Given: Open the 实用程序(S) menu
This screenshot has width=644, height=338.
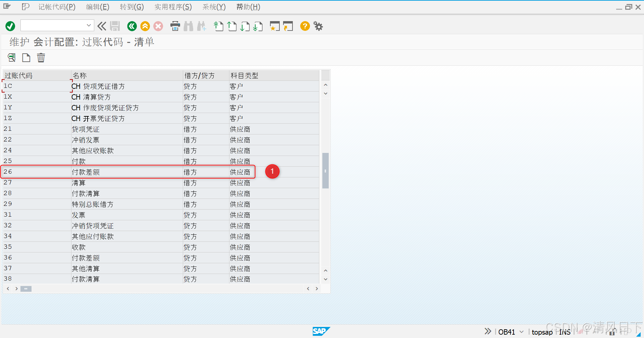Looking at the screenshot, I should tap(173, 7).
